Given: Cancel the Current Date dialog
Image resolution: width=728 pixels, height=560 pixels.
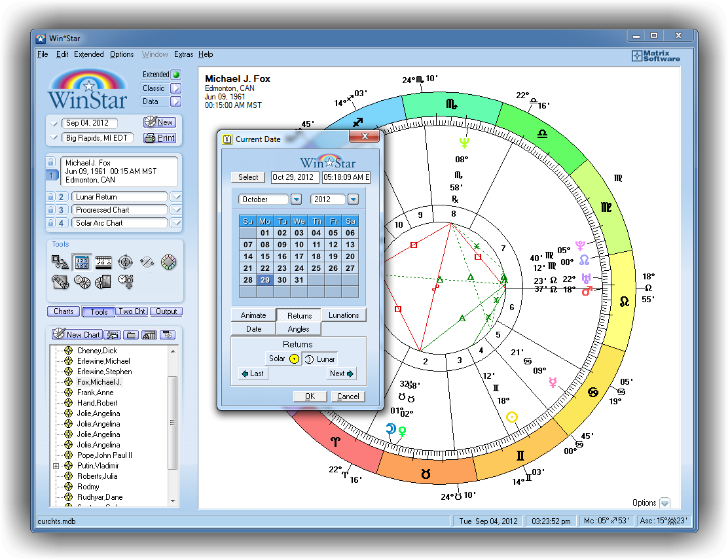Looking at the screenshot, I should (348, 396).
